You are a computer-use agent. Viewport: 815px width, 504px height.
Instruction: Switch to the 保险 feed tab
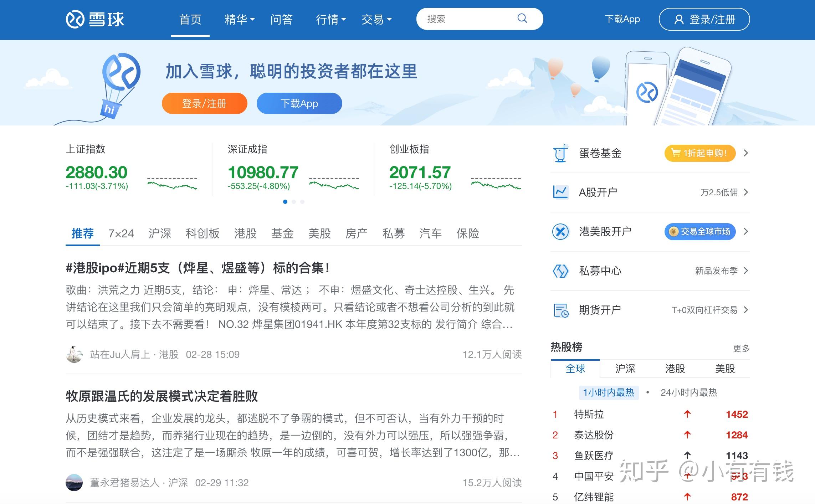coord(468,233)
